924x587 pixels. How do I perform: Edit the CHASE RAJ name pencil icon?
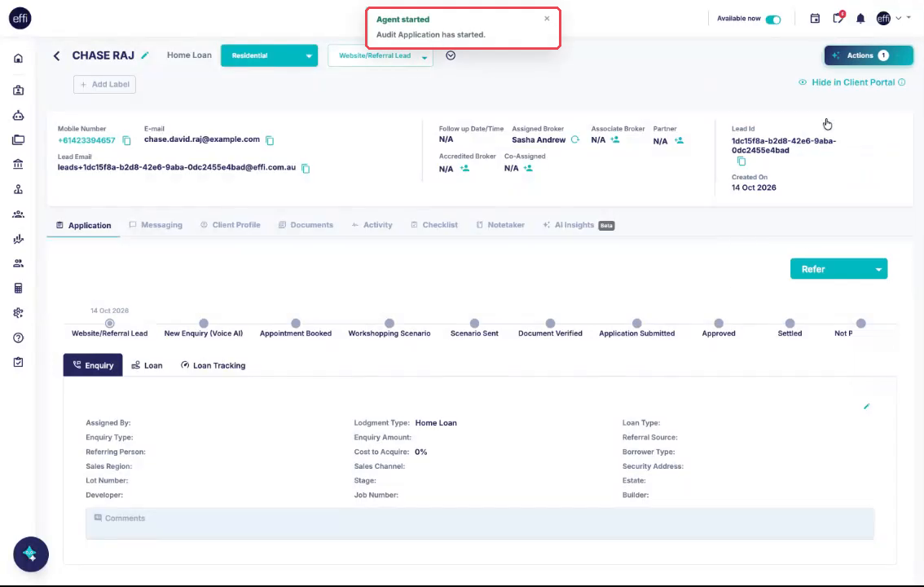[x=145, y=55]
